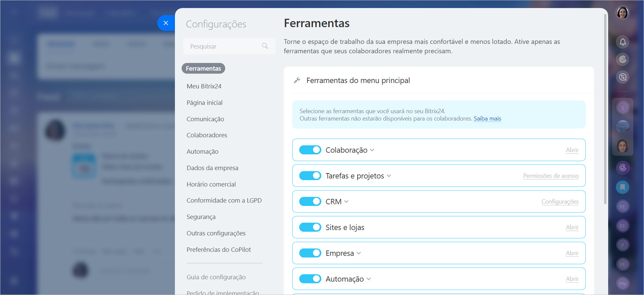Open the 'S' contact avatar in right sidebar
This screenshot has height=295, width=644.
tap(623, 108)
